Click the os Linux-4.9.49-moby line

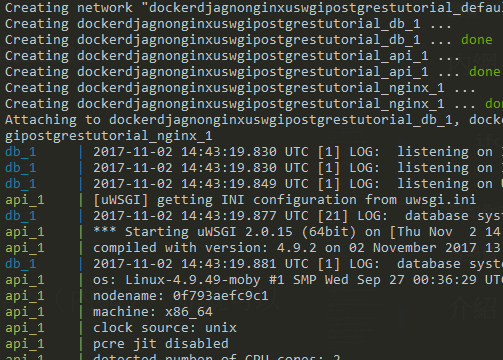[x=298, y=280]
